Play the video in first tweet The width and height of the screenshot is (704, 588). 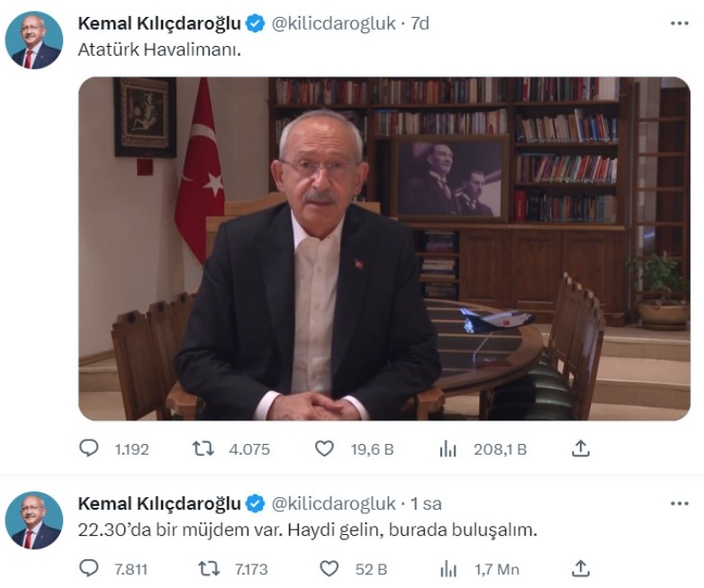click(x=384, y=249)
